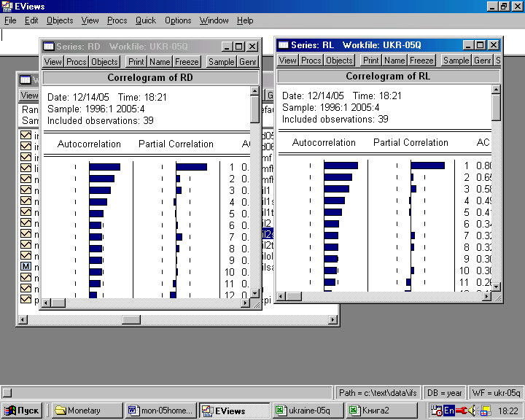Click down arrow of RL window vertical scrollbar
The height and width of the screenshot is (420, 525).
(x=497, y=287)
